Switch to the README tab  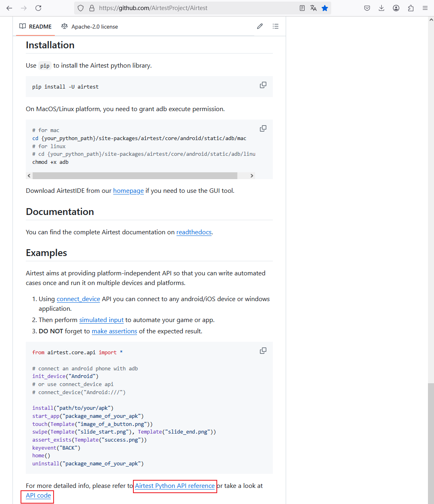[x=35, y=27]
